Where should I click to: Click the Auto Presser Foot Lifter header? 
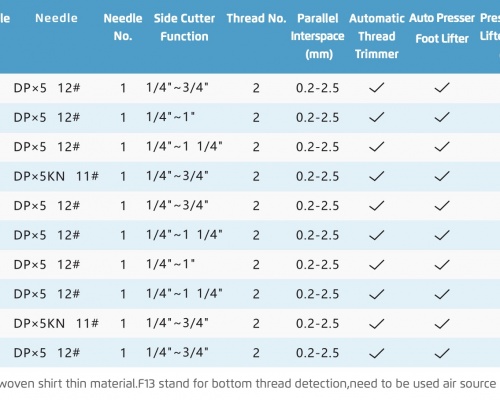442,28
